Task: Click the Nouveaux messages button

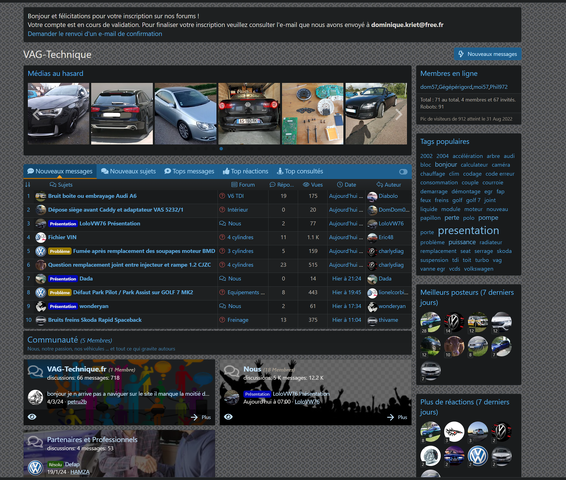Action: click(488, 54)
